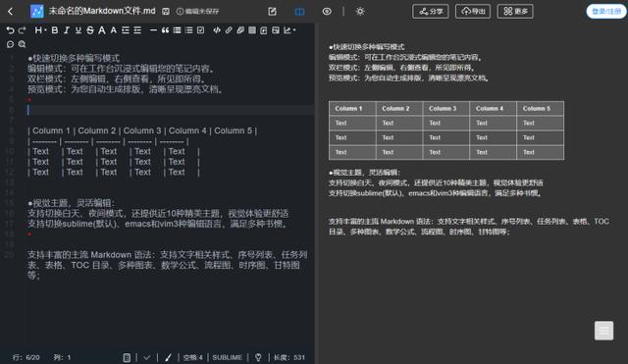Place cursor in the file name field
This screenshot has height=364, width=628.
102,11
